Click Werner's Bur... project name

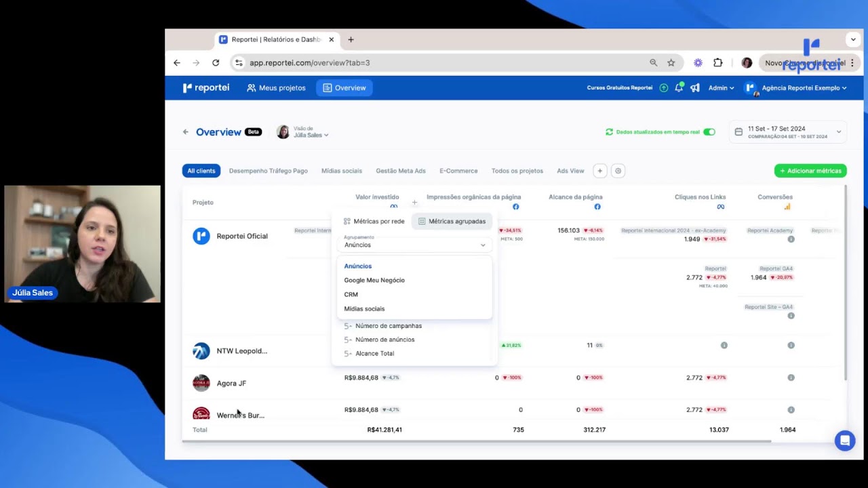click(241, 415)
